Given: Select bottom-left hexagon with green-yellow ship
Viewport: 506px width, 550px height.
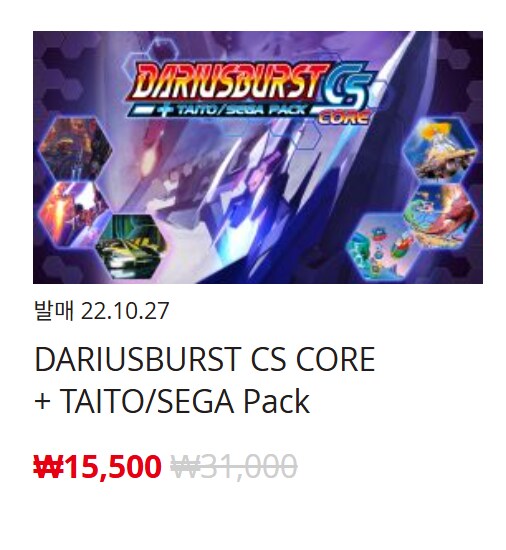Looking at the screenshot, I should pos(130,246).
